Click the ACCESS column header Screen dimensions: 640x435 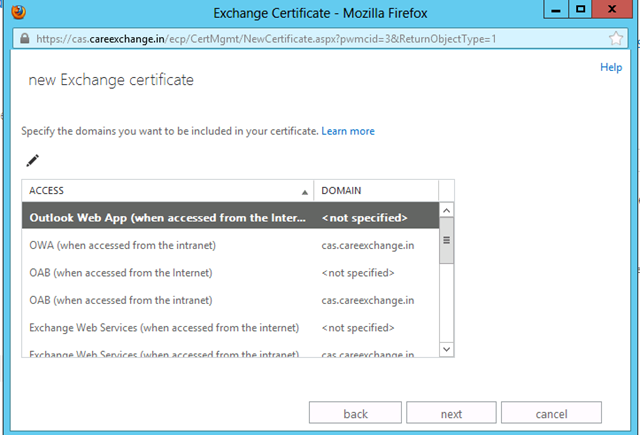tap(168, 191)
